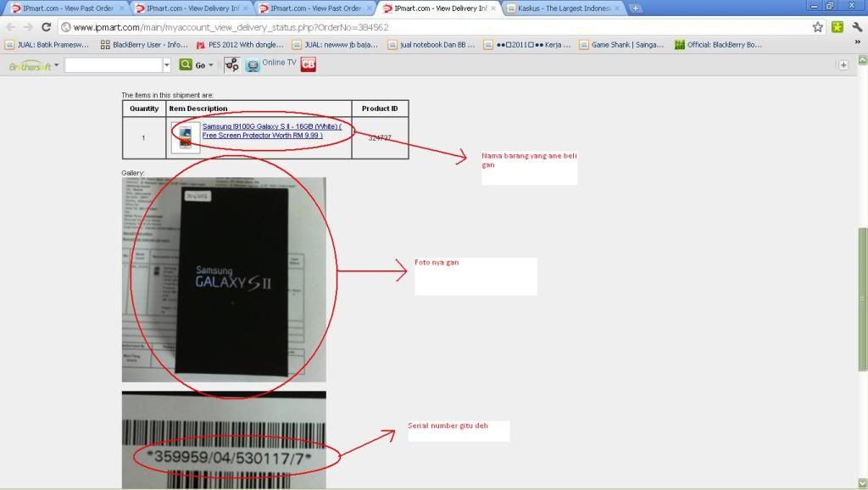Click the share icon in Brothersoft toolbar
Screen dimensions: 868x490
pos(232,64)
